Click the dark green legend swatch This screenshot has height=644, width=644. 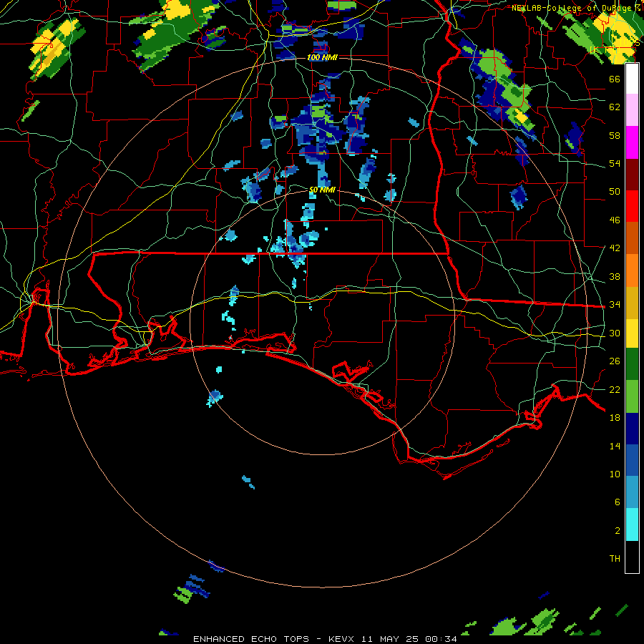click(632, 364)
